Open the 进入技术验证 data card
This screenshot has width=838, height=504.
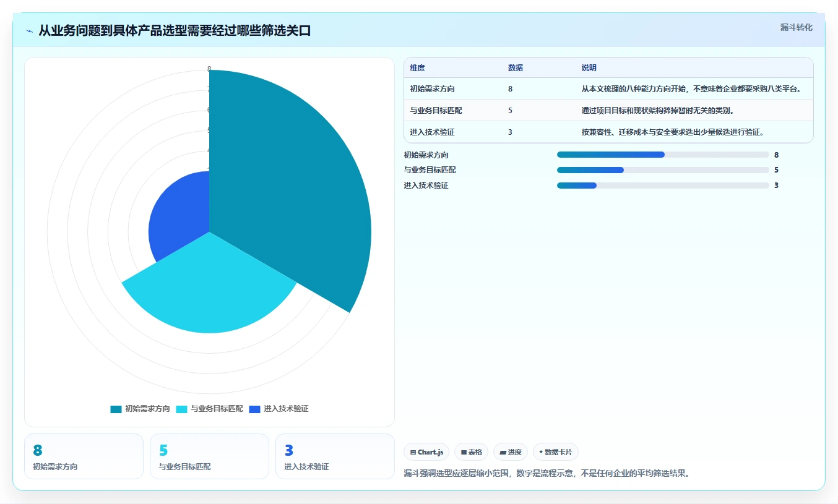(335, 456)
